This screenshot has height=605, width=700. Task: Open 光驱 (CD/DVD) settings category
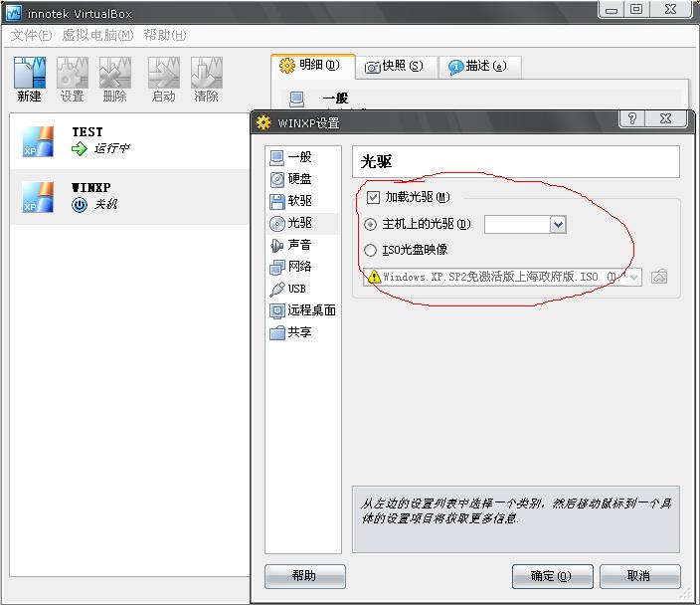pyautogui.click(x=302, y=223)
